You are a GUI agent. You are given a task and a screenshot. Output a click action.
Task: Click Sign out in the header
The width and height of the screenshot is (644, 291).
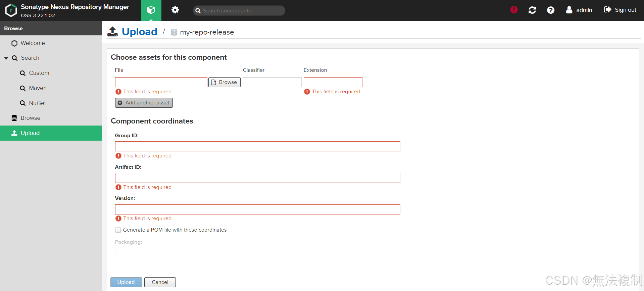tap(620, 10)
